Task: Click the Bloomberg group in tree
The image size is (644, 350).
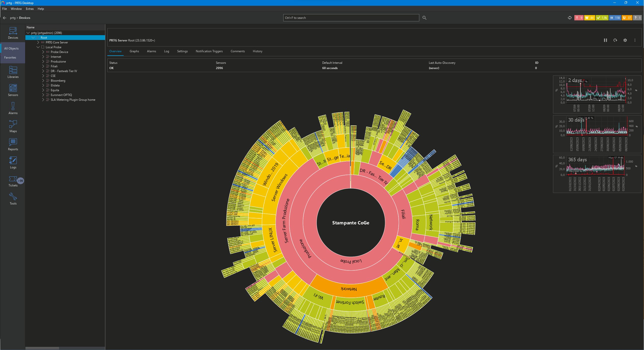Action: coord(58,81)
